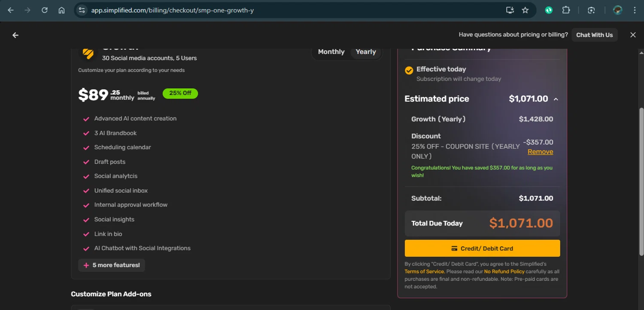The height and width of the screenshot is (310, 644).
Task: Click the Chat With Us button
Action: pyautogui.click(x=594, y=35)
